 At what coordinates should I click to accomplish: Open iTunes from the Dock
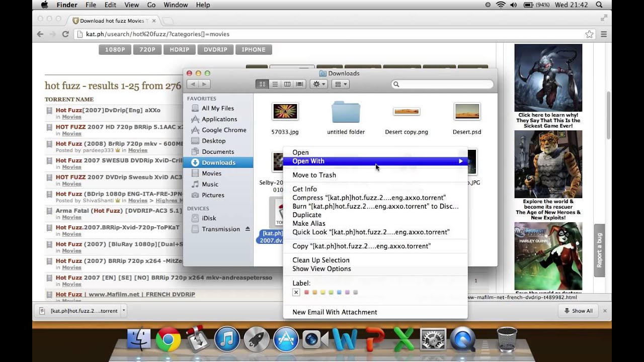227,340
